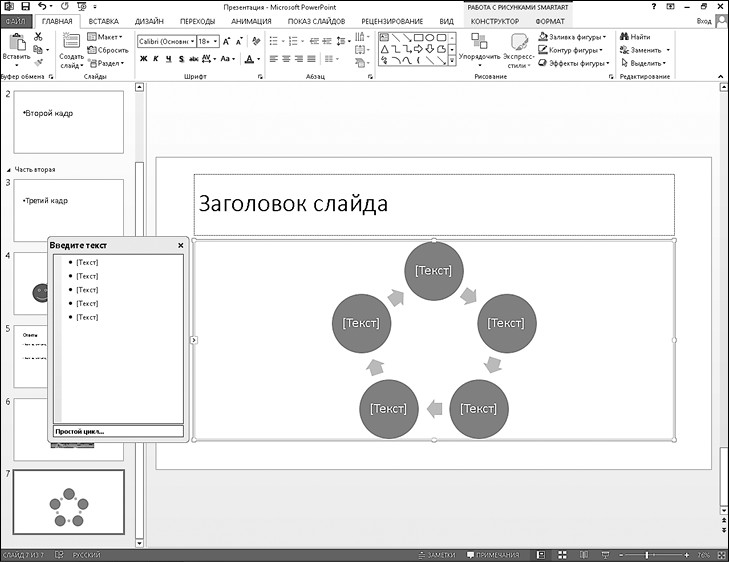
Task: Open Express styles (Экспресс-стили) gallery
Action: click(518, 48)
